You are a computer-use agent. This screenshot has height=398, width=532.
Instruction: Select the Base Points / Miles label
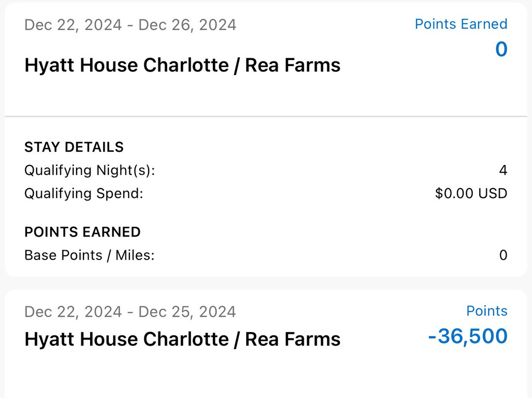89,255
